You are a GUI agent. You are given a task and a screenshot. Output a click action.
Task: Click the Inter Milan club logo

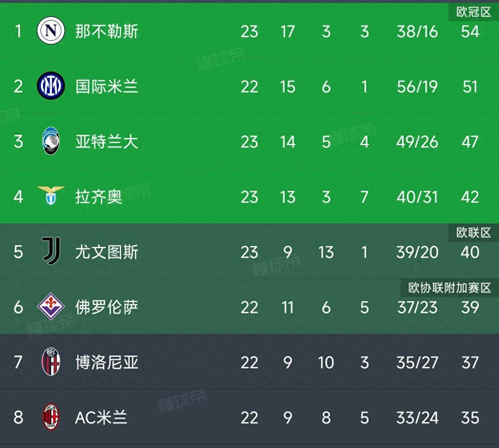[x=51, y=86]
